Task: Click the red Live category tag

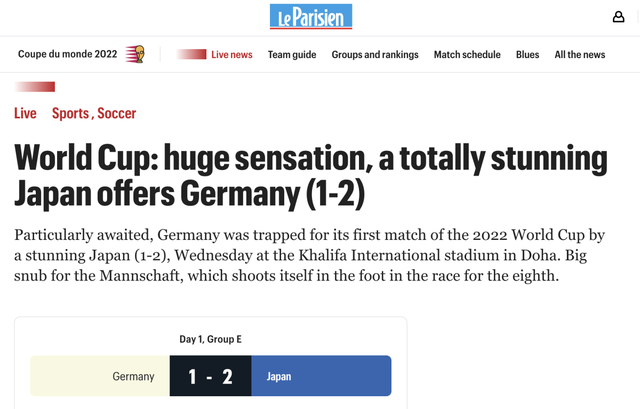Action: 25,114
